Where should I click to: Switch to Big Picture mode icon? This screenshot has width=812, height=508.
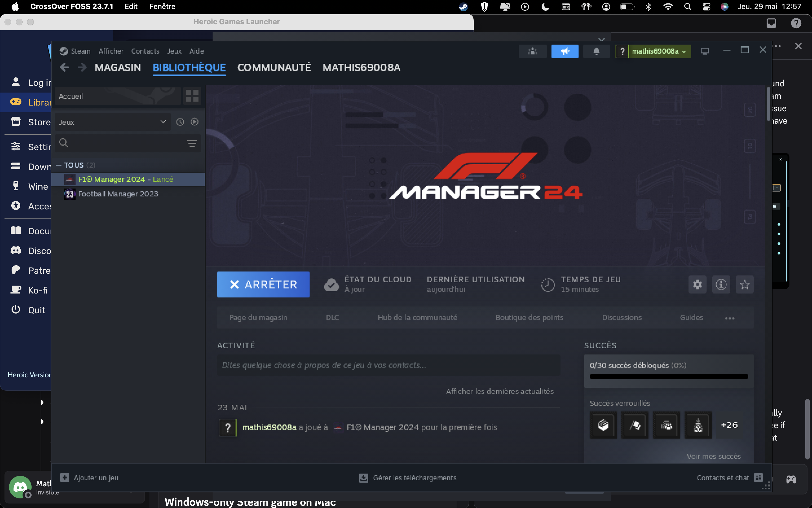coord(705,51)
